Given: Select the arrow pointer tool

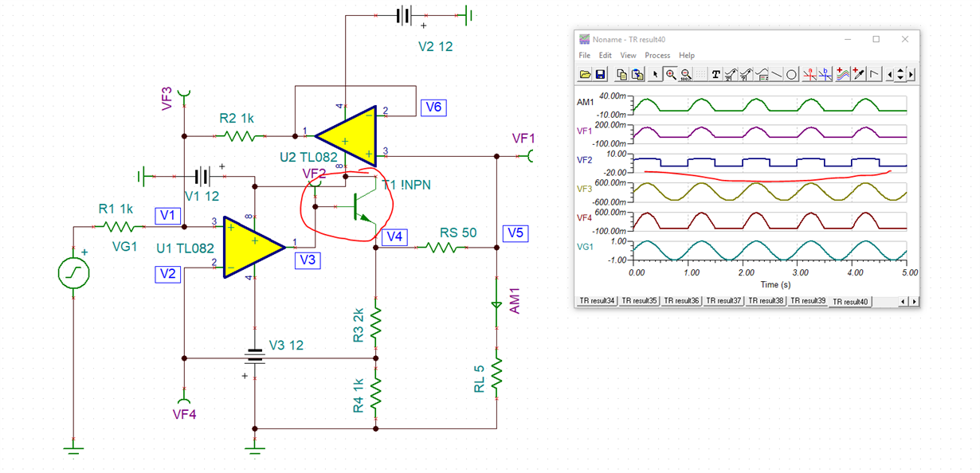Looking at the screenshot, I should tap(656, 74).
